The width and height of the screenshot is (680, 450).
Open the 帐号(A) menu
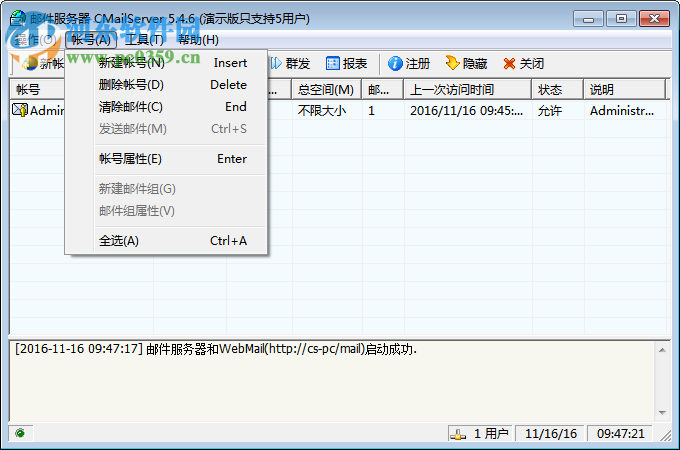(x=91, y=40)
